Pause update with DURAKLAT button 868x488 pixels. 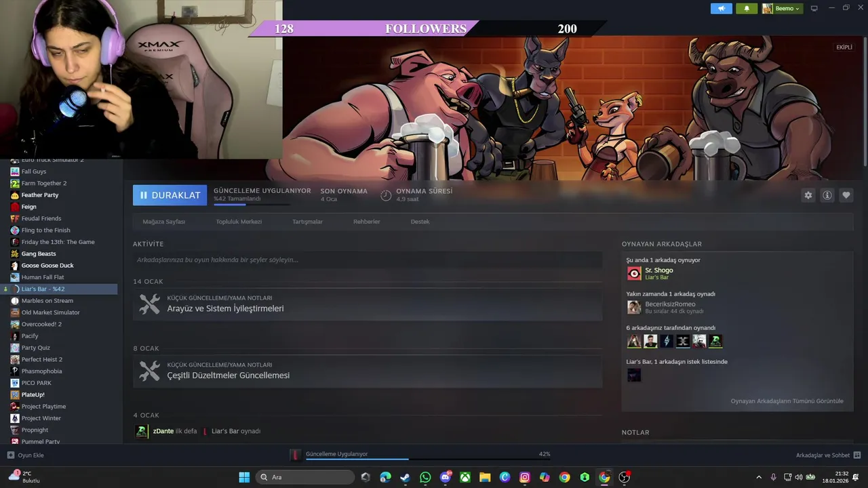(x=170, y=195)
